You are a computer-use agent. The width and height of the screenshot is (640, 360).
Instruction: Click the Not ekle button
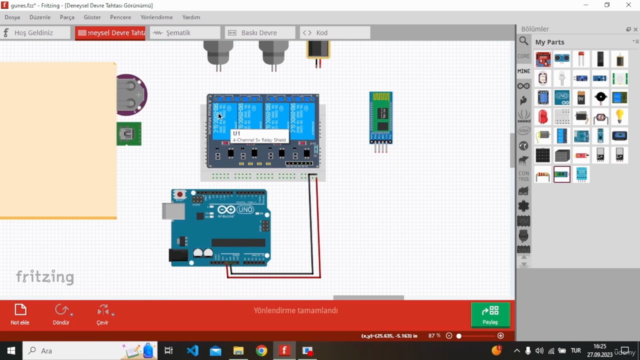pos(20,314)
